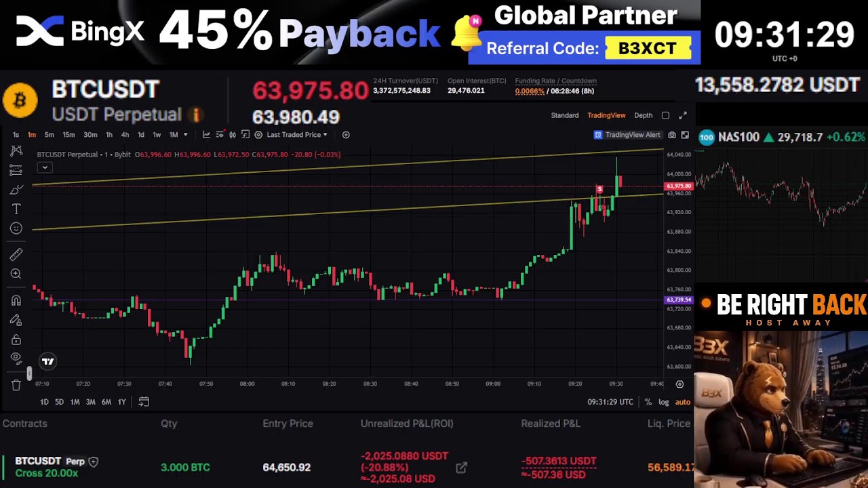Click the chart toolbar icon before the settings gear
The image size is (868, 488).
point(245,135)
